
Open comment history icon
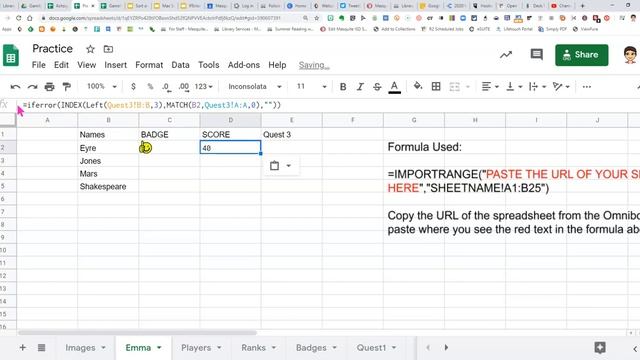[x=536, y=55]
